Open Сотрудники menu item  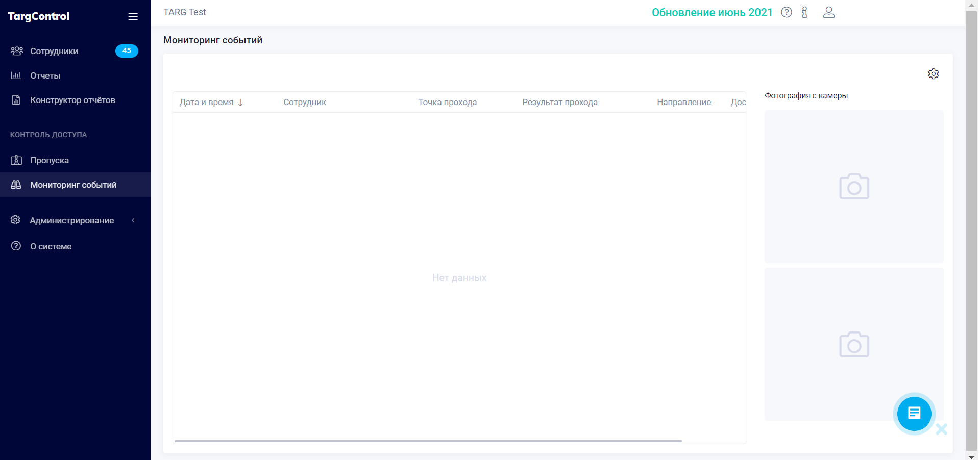pos(76,51)
